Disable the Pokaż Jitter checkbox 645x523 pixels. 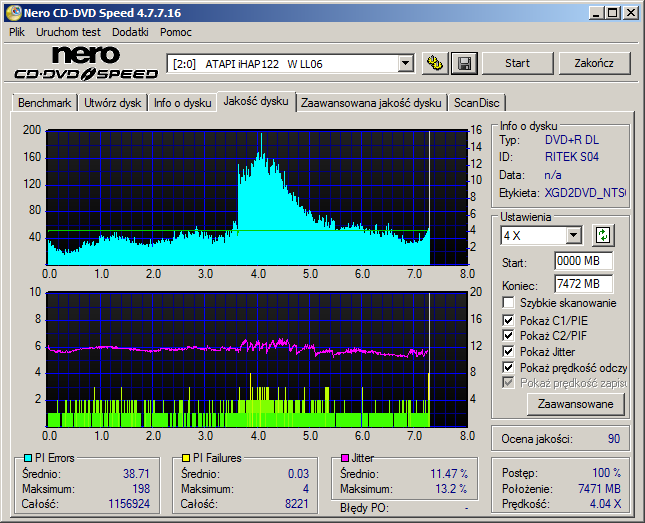coord(508,351)
